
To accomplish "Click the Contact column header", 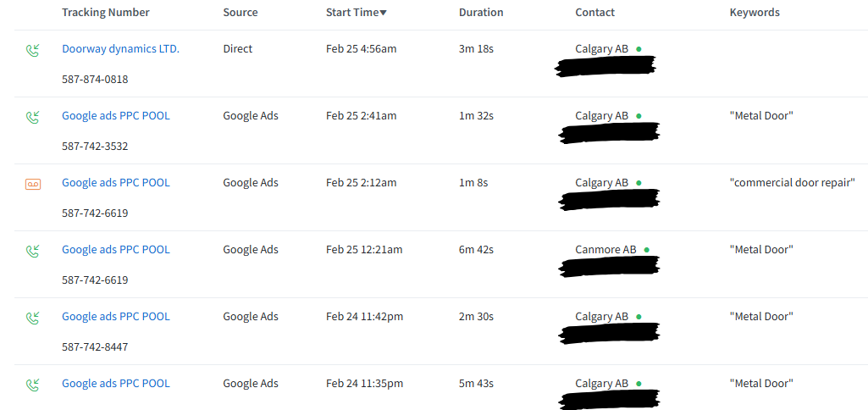I will pyautogui.click(x=595, y=12).
